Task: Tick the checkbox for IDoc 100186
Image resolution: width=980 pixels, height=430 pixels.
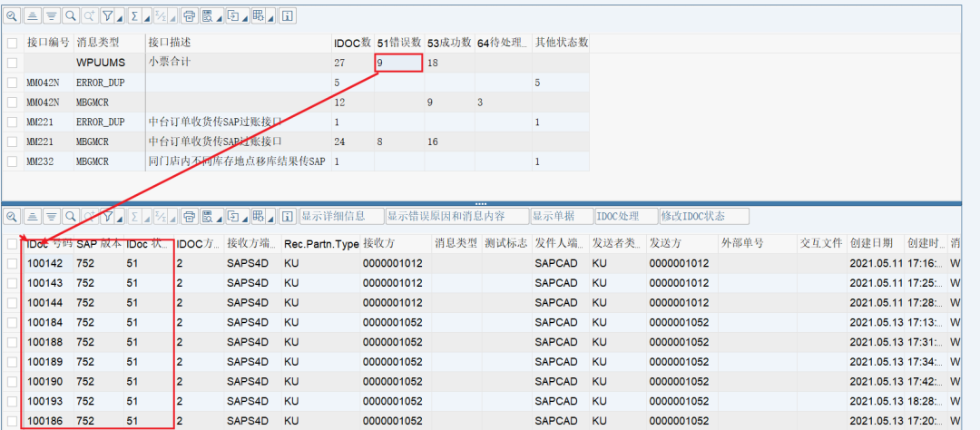Action: tap(13, 421)
